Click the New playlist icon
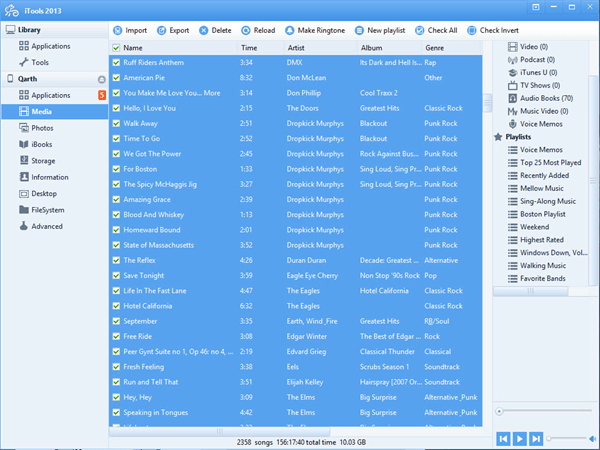Viewport: 600px width, 450px height. tap(359, 30)
